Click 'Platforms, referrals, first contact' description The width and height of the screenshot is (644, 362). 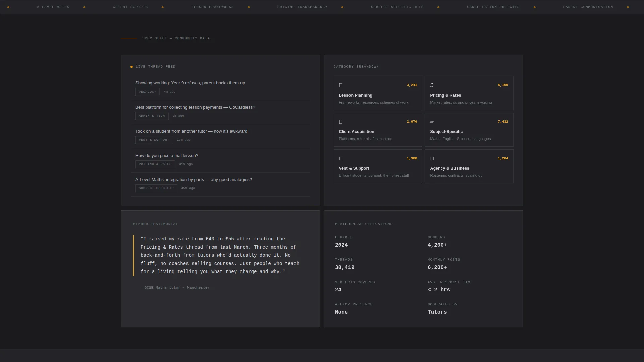coord(365,139)
